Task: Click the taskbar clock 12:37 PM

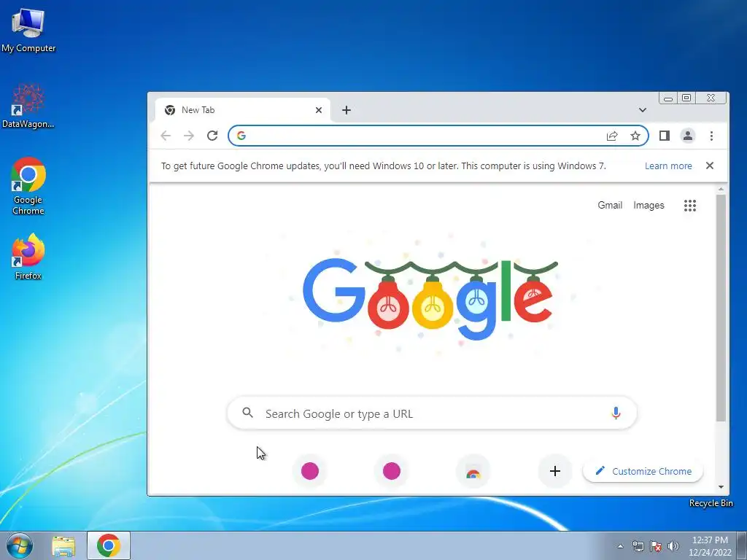Action: coord(710,540)
